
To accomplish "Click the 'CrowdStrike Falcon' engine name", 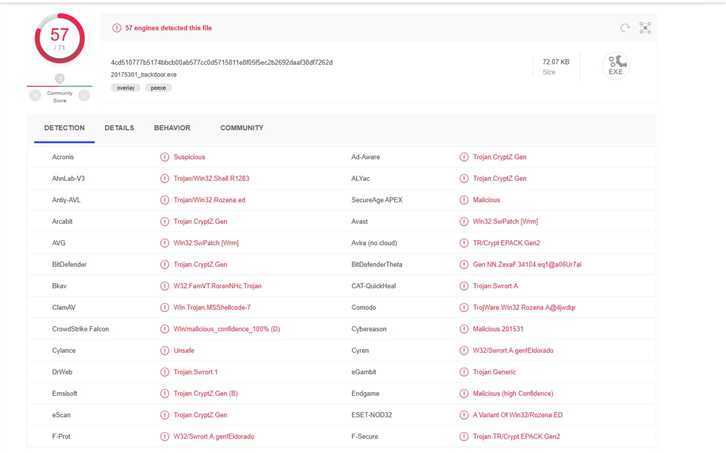I will 81,329.
